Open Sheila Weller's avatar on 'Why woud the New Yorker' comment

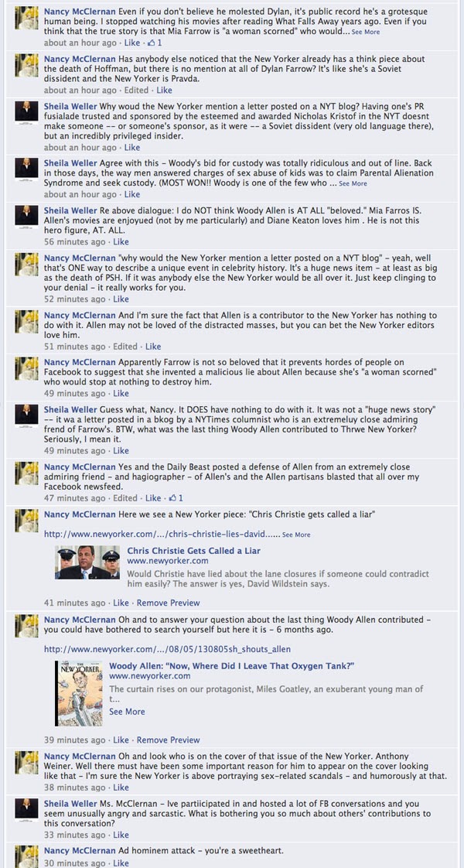pos(26,112)
